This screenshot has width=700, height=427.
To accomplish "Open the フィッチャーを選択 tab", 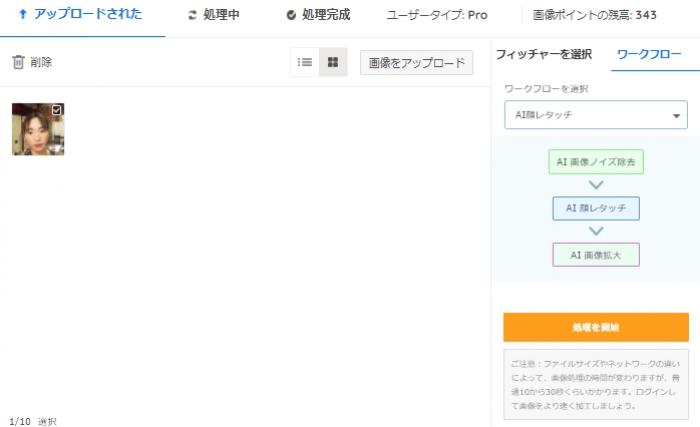I will click(x=544, y=54).
